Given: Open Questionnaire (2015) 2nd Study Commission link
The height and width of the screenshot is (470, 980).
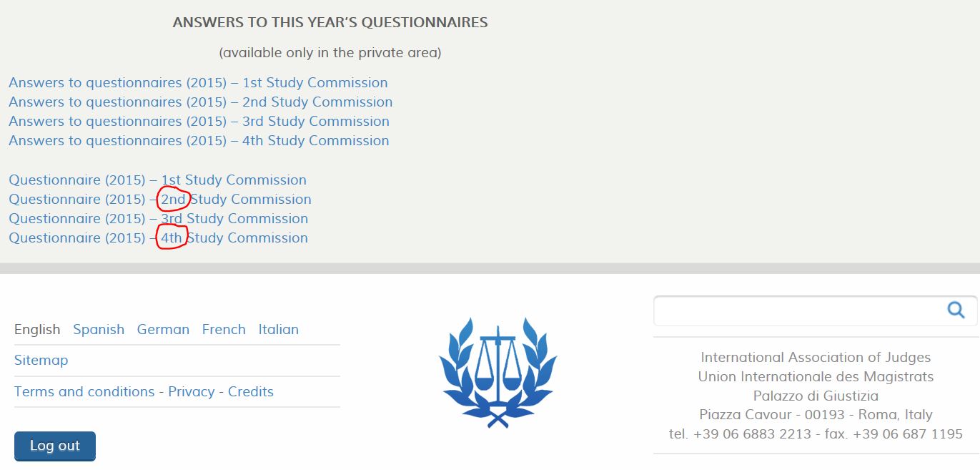Looking at the screenshot, I should (160, 200).
